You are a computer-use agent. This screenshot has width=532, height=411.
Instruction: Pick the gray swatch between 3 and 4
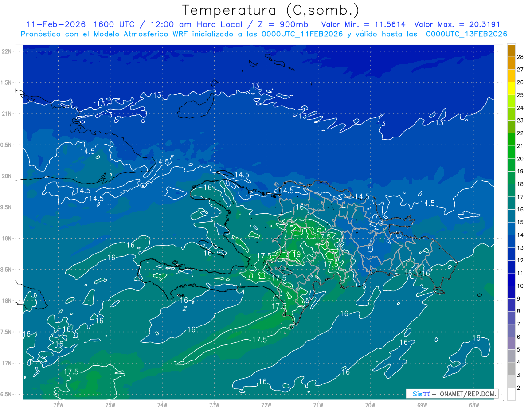point(511,368)
